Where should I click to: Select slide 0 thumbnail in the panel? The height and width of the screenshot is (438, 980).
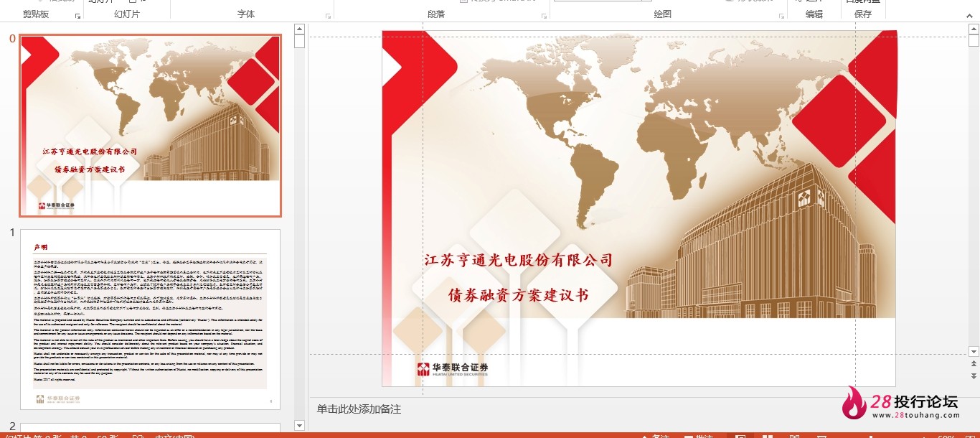(x=150, y=126)
